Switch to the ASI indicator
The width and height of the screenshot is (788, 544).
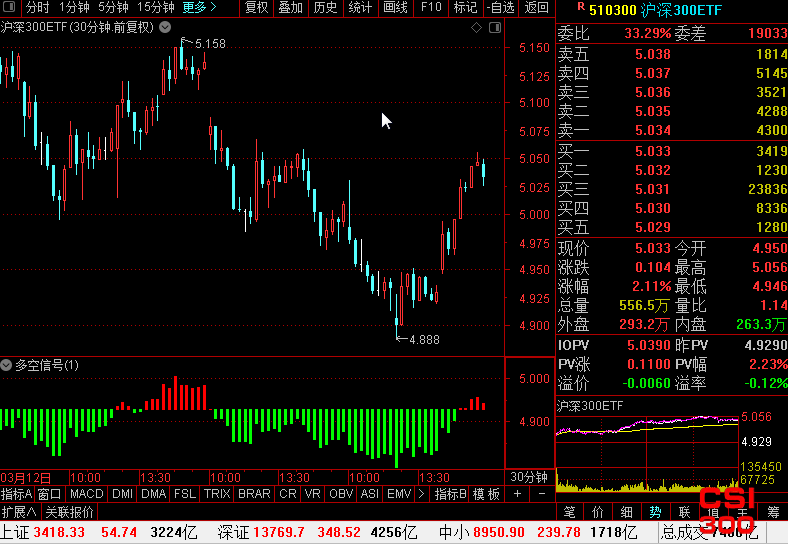(x=370, y=494)
